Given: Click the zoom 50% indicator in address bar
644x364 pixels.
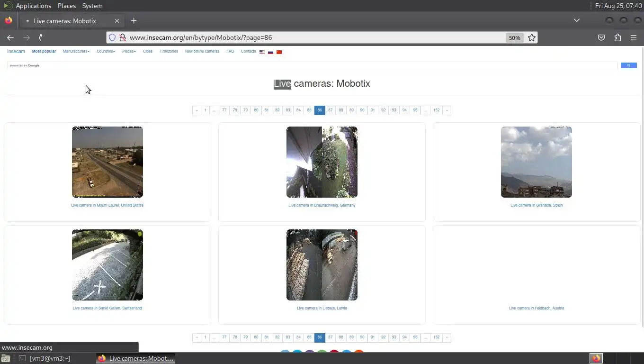Looking at the screenshot, I should tap(514, 37).
